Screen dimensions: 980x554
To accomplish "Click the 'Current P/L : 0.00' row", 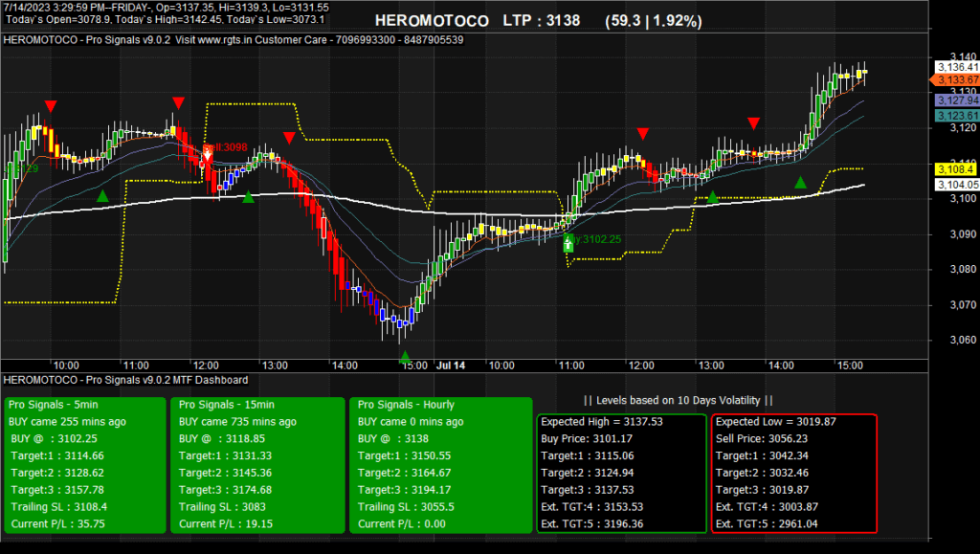I will [x=401, y=524].
